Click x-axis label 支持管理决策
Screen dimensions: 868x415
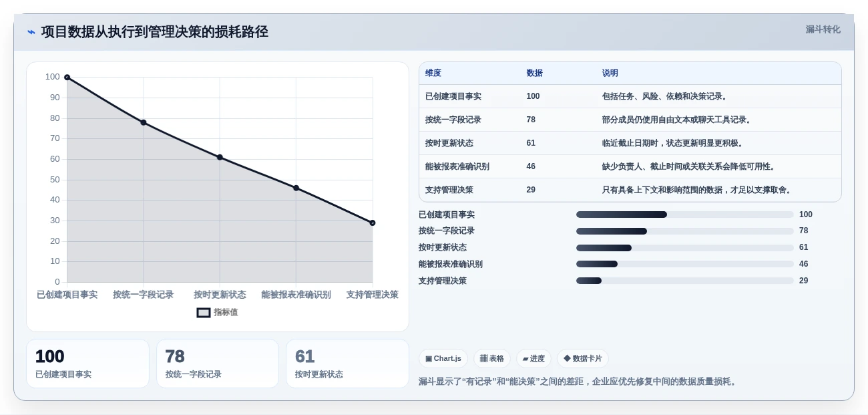click(372, 295)
